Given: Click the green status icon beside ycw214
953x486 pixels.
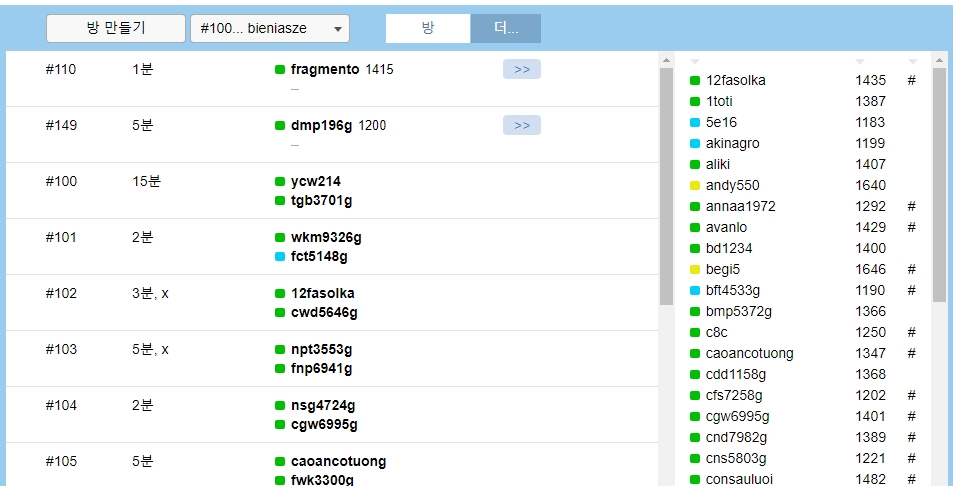Looking at the screenshot, I should point(280,182).
